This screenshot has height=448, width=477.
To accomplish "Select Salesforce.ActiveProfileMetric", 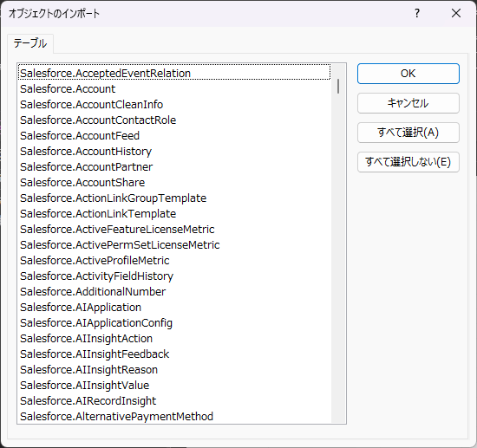I will click(x=174, y=261).
